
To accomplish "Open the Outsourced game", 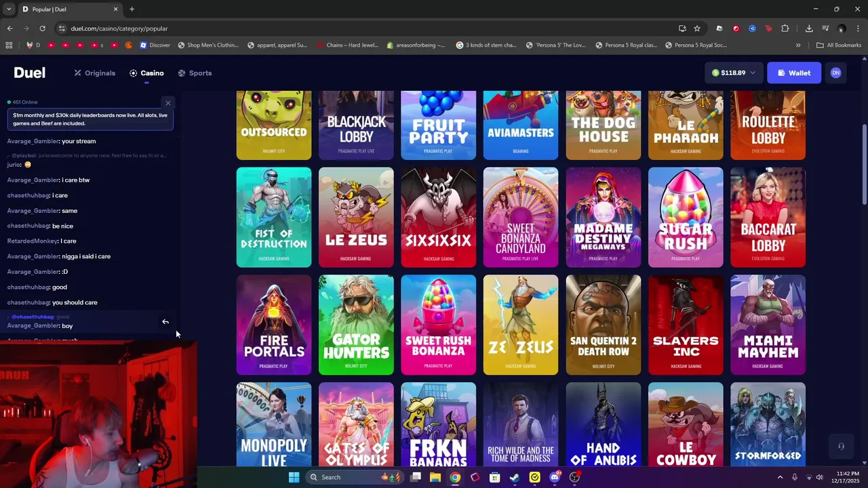I will 274,125.
